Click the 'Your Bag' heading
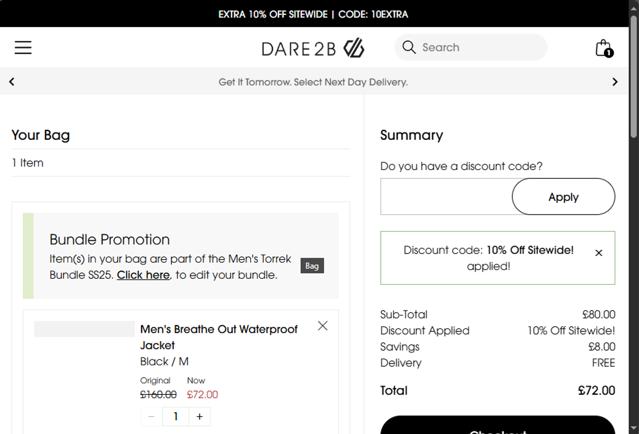The height and width of the screenshot is (434, 639). click(x=41, y=135)
